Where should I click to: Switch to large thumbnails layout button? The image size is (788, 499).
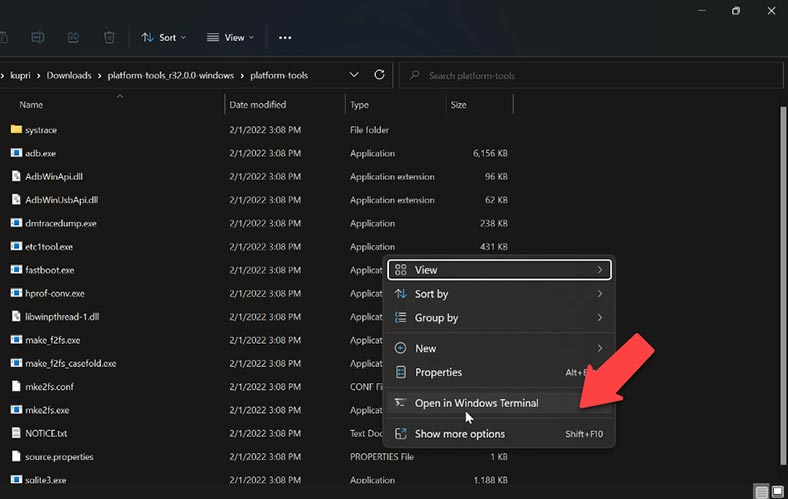[777, 491]
